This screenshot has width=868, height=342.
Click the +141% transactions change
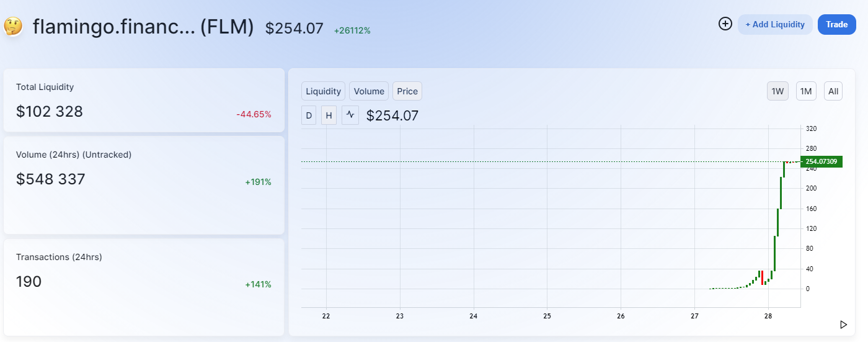[258, 284]
